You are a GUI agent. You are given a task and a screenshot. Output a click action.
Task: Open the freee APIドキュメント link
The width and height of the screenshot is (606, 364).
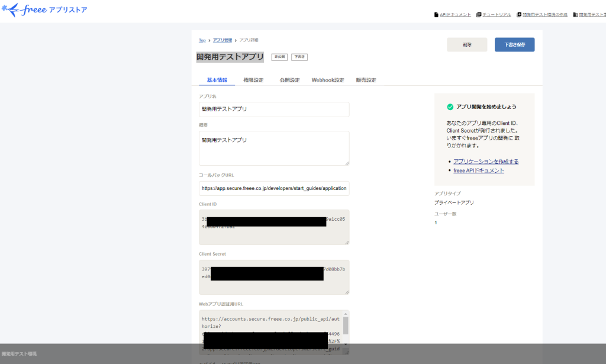click(478, 170)
